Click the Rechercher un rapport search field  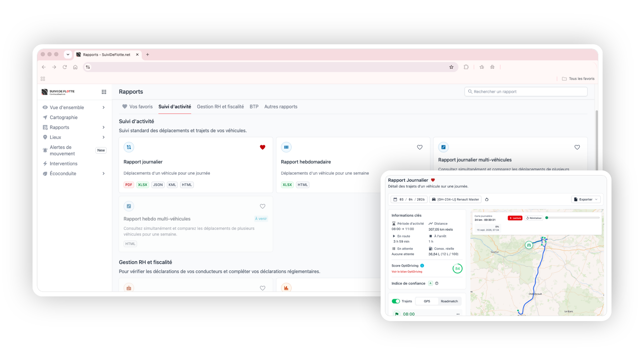tap(526, 92)
